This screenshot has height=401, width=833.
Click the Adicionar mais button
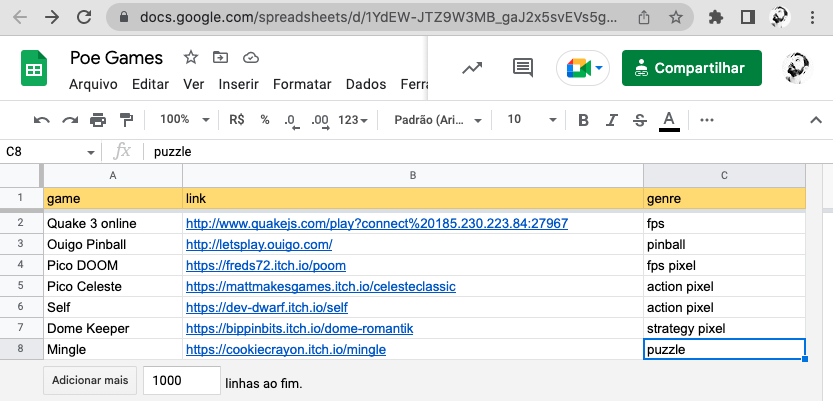[90, 380]
